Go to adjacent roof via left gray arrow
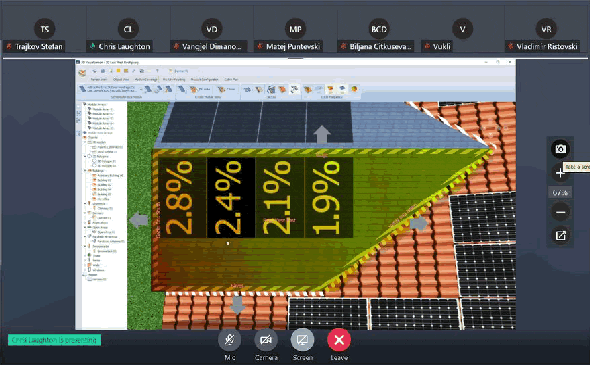This screenshot has width=590, height=365. pyautogui.click(x=139, y=220)
